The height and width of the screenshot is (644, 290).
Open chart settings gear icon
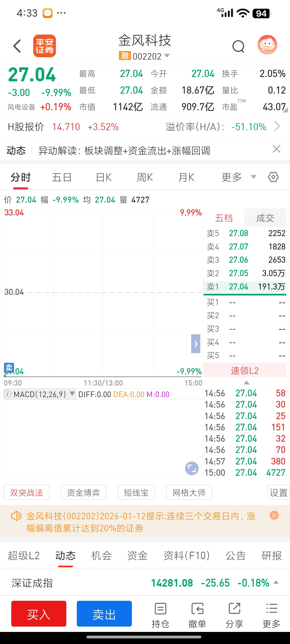pos(273,177)
